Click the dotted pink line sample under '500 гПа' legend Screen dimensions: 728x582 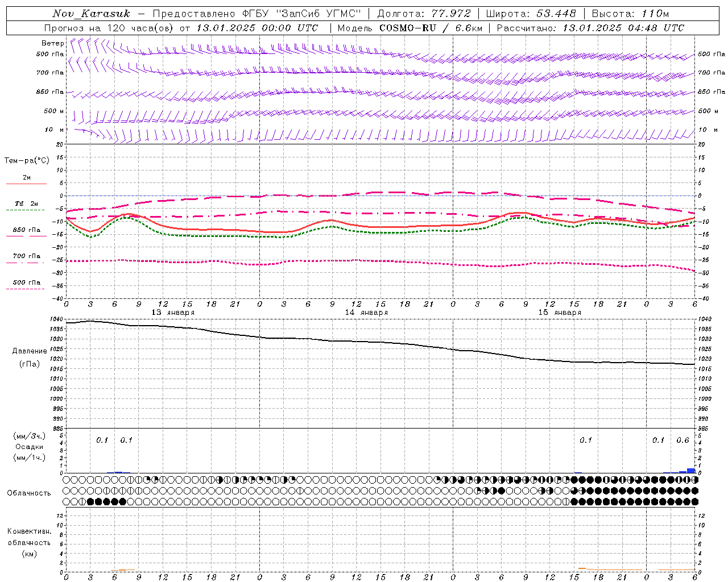25,289
